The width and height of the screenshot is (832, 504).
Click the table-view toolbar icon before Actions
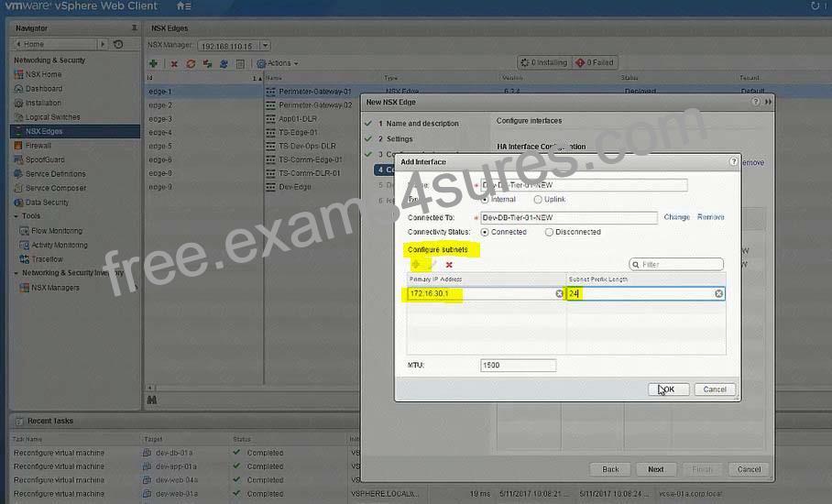tap(240, 63)
